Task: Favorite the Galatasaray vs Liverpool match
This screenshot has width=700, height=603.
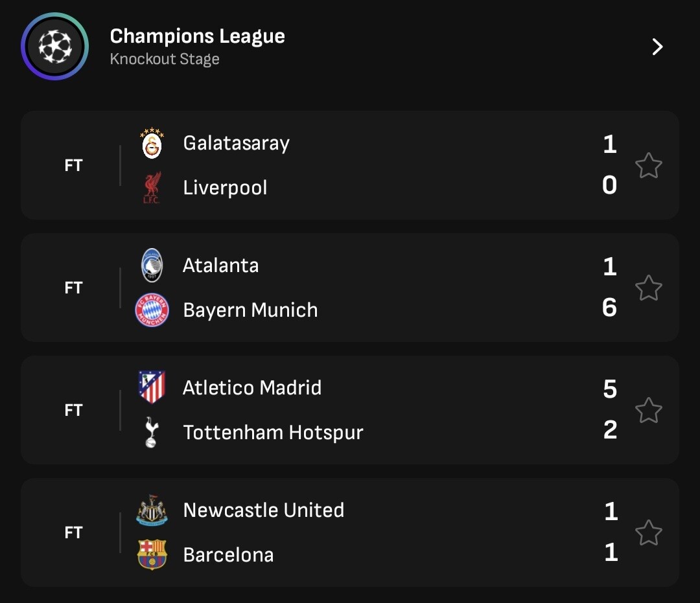Action: coord(648,166)
